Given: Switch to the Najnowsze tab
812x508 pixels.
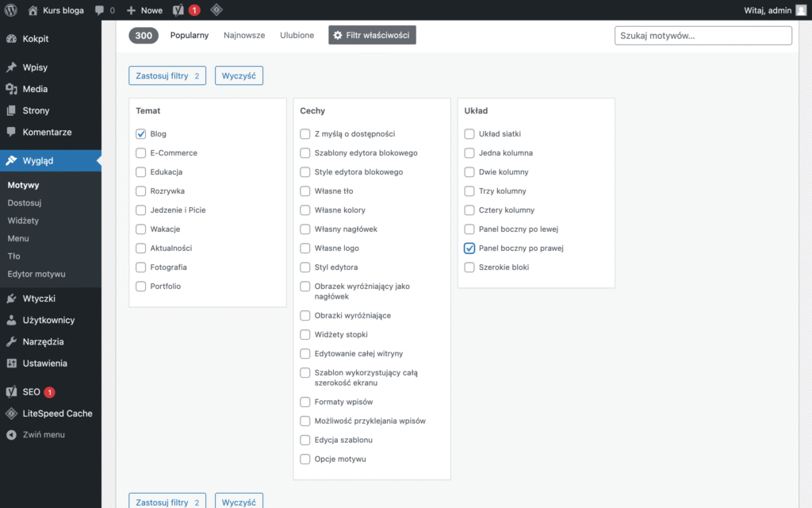Looking at the screenshot, I should point(243,36).
